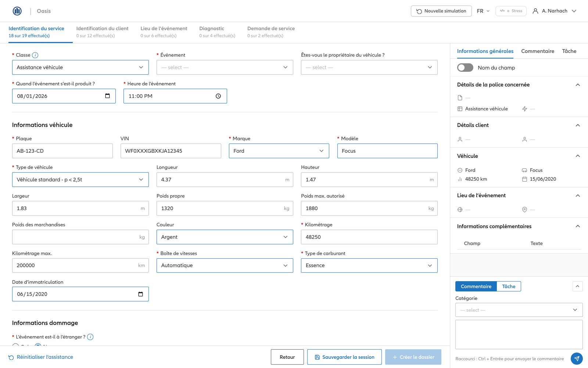This screenshot has width=588, height=368.
Task: Open the Catégorie select dropdown
Action: [519, 310]
